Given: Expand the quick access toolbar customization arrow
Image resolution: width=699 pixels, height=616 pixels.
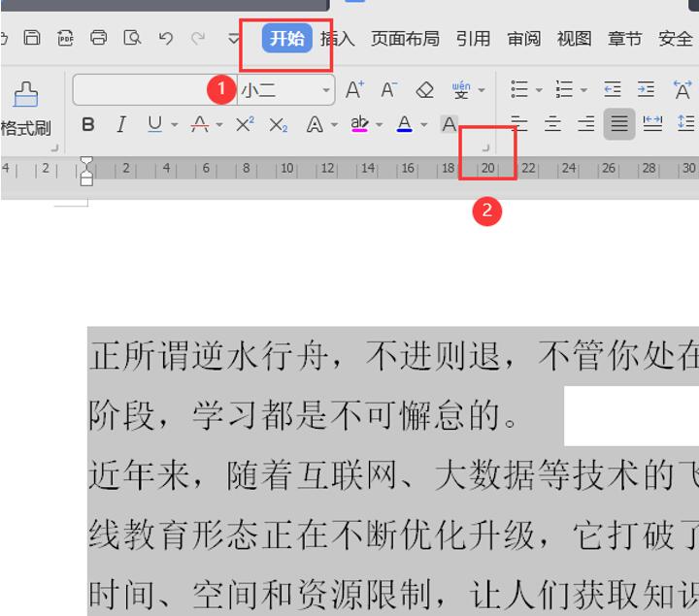Looking at the screenshot, I should (233, 39).
